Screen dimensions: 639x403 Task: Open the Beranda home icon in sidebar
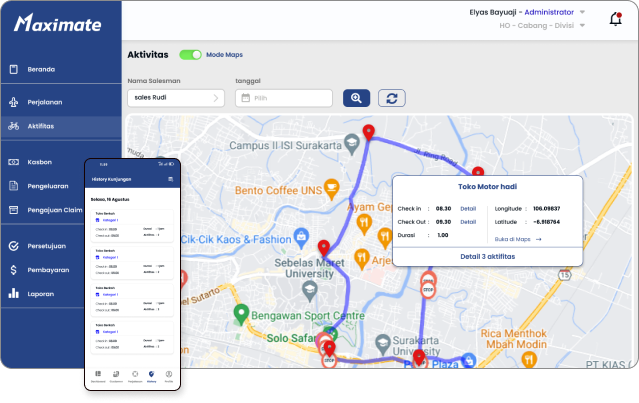point(13,69)
